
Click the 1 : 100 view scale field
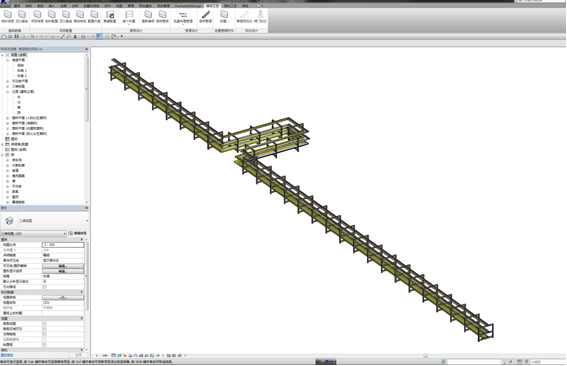63,245
